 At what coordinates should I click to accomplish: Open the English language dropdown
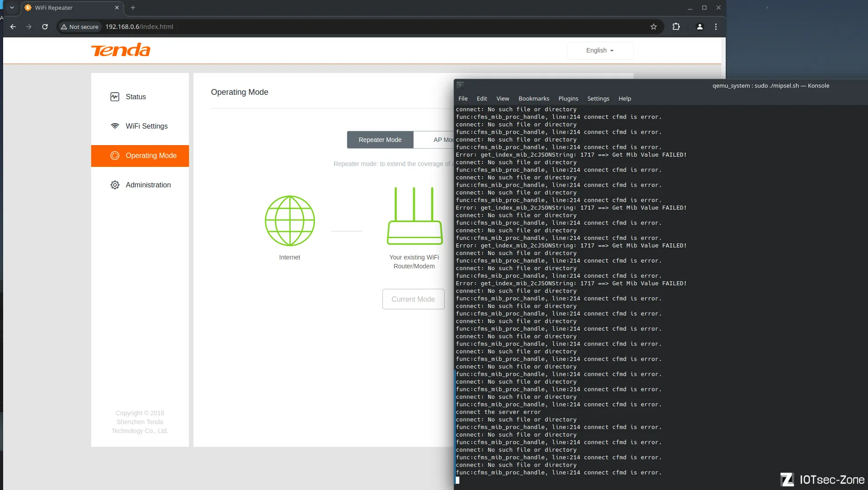600,50
